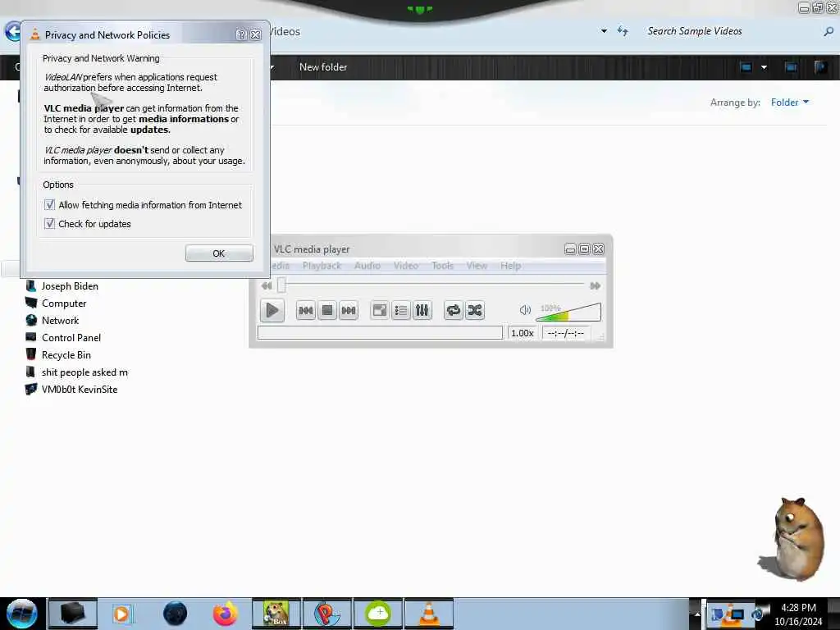Click the VLC cone icon in dialog title
Viewport: 840px width, 630px height.
pyautogui.click(x=34, y=34)
